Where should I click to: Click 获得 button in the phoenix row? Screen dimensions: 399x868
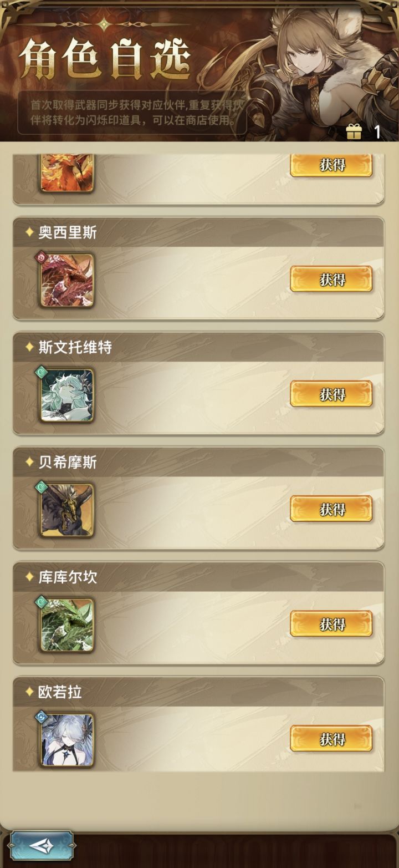(x=331, y=165)
